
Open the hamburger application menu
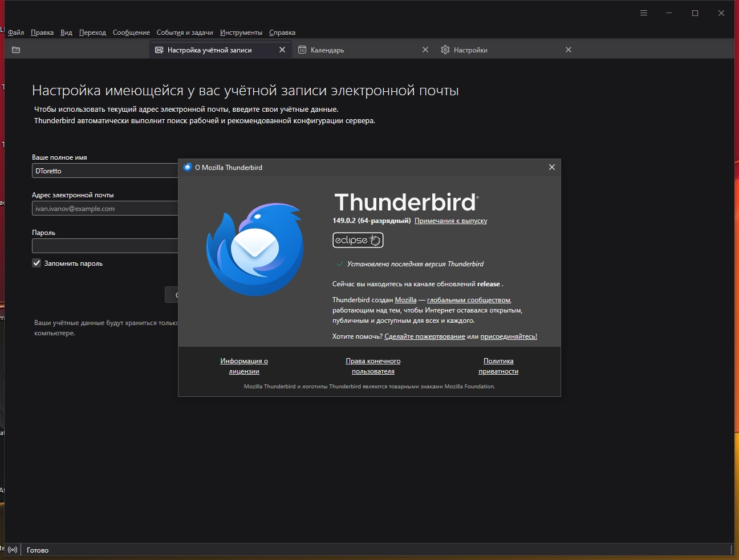click(x=644, y=13)
